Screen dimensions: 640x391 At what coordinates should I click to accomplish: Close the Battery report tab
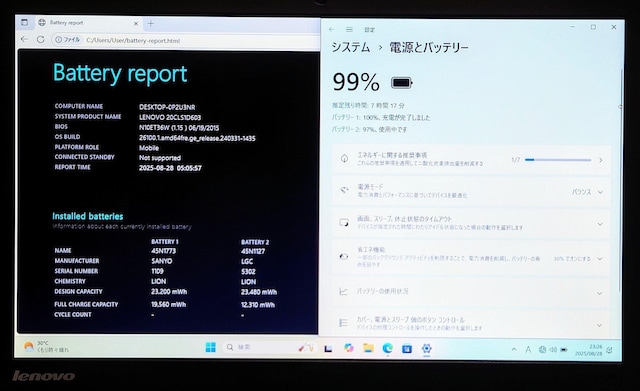tap(136, 23)
